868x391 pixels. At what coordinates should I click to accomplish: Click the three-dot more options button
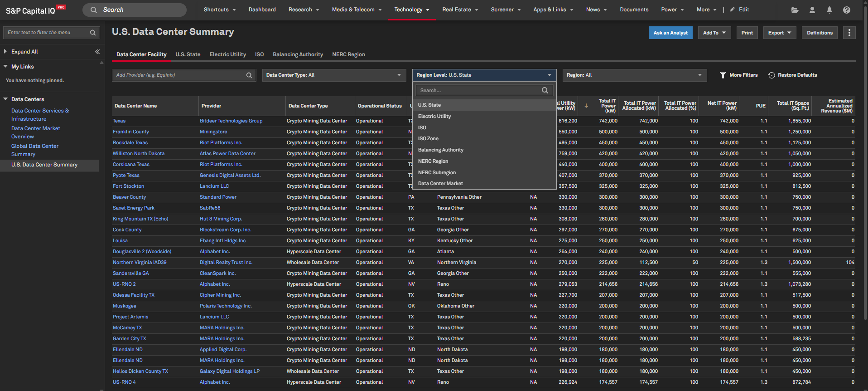pyautogui.click(x=849, y=33)
